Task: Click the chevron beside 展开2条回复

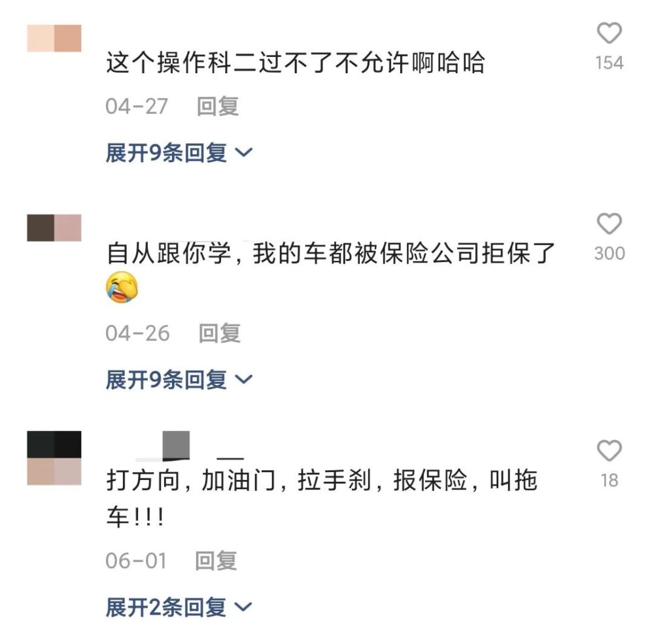Action: coord(243,607)
